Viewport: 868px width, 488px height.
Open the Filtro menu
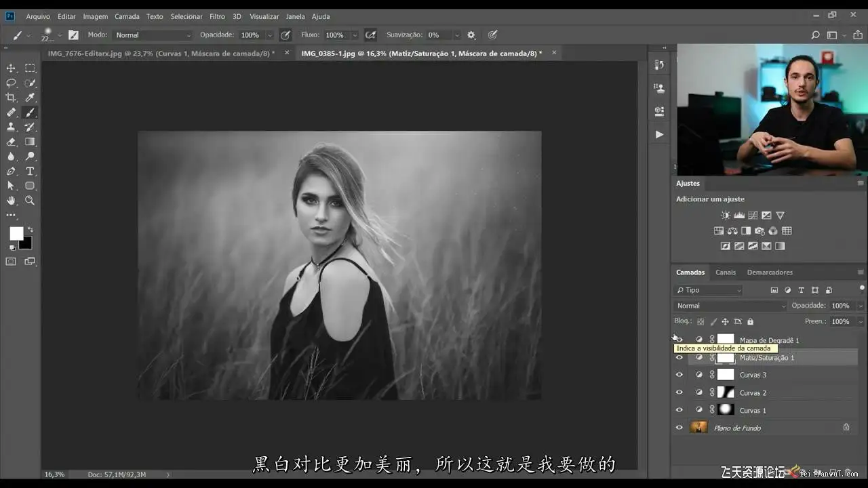coord(217,16)
